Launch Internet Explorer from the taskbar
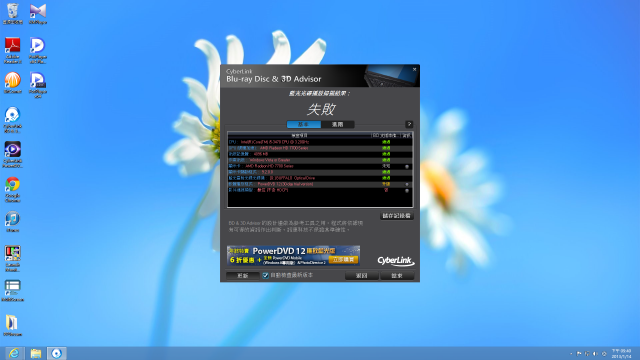 coord(14,353)
